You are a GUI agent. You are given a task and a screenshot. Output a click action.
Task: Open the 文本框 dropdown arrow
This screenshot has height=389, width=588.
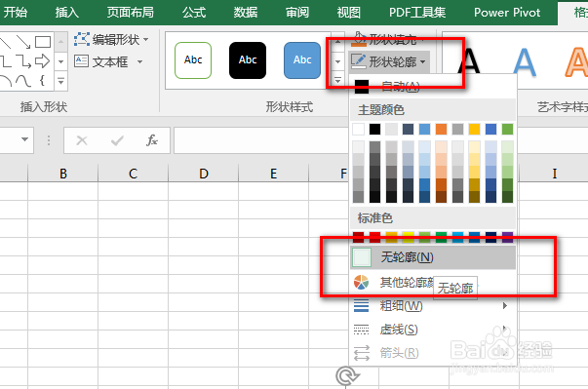pos(139,61)
